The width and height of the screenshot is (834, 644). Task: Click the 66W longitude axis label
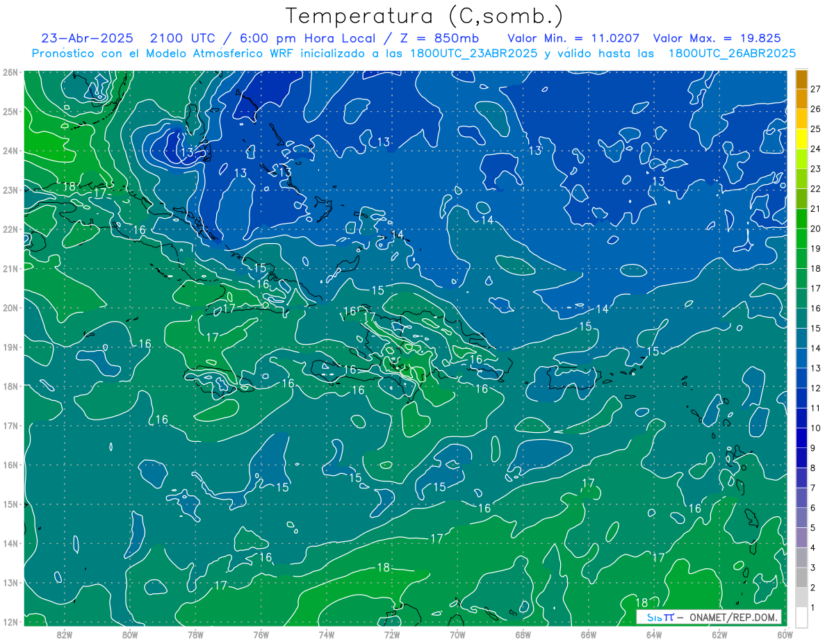588,635
